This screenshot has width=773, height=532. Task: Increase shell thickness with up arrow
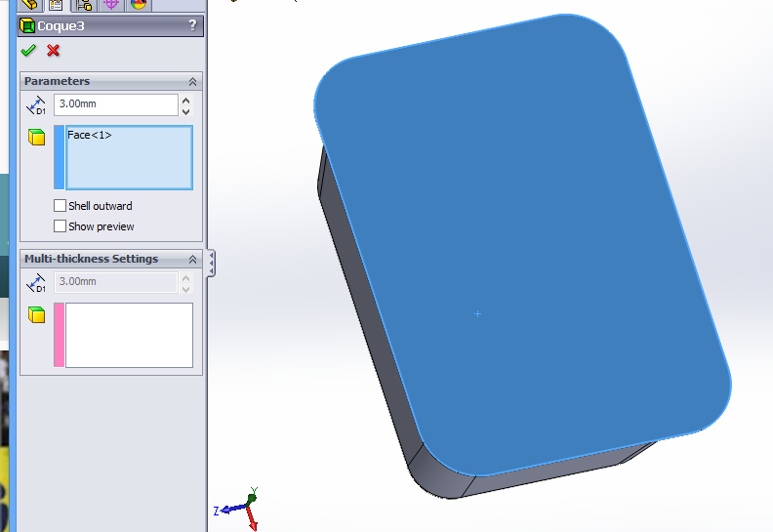[x=185, y=100]
